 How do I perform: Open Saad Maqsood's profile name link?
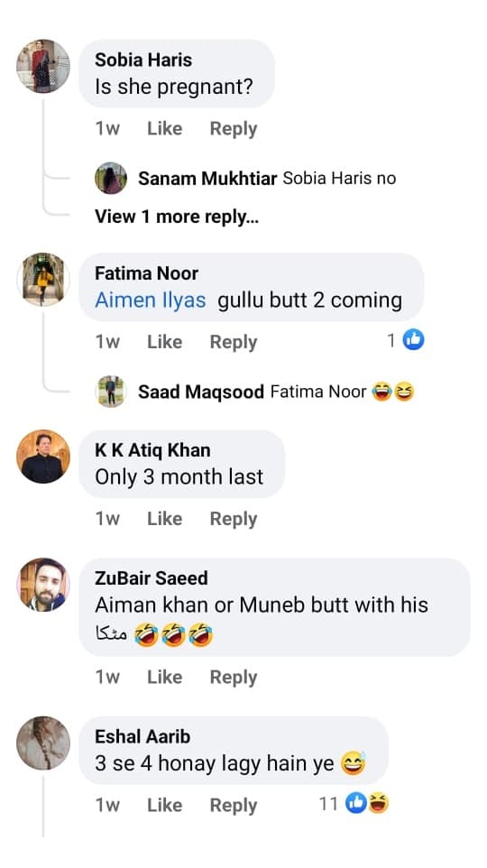coord(201,392)
